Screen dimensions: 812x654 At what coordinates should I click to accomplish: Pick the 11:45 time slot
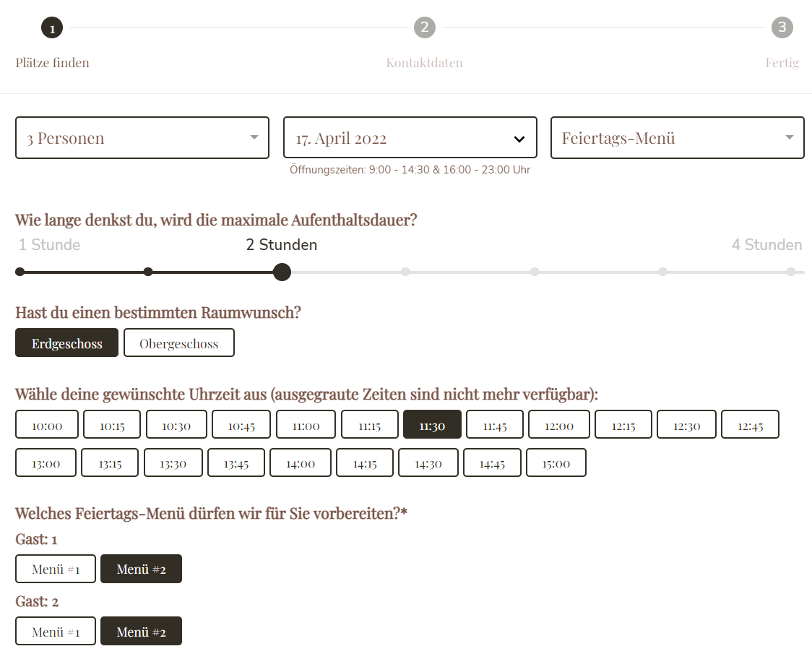(x=495, y=425)
